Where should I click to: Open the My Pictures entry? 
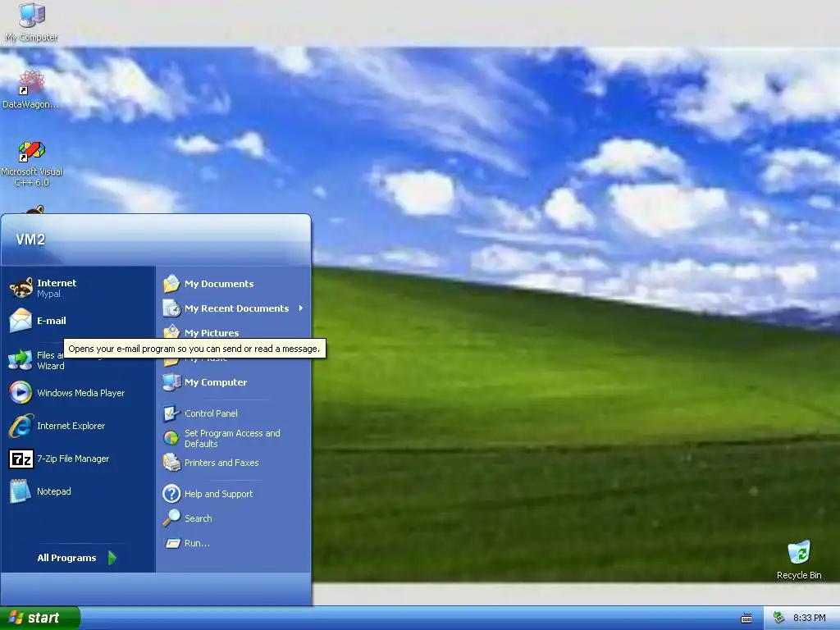(x=234, y=332)
